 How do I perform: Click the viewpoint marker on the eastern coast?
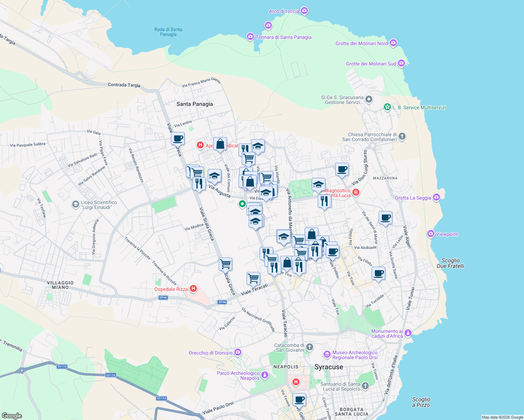(x=430, y=234)
